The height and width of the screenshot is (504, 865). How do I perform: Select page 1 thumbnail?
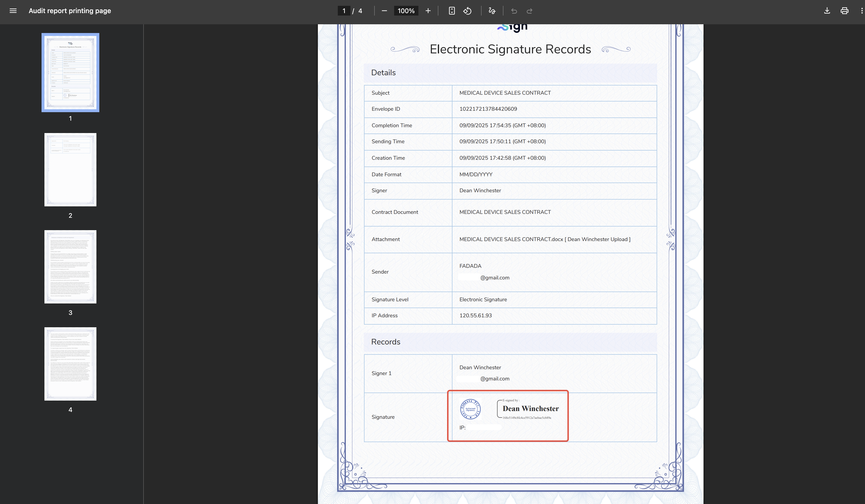click(x=70, y=72)
